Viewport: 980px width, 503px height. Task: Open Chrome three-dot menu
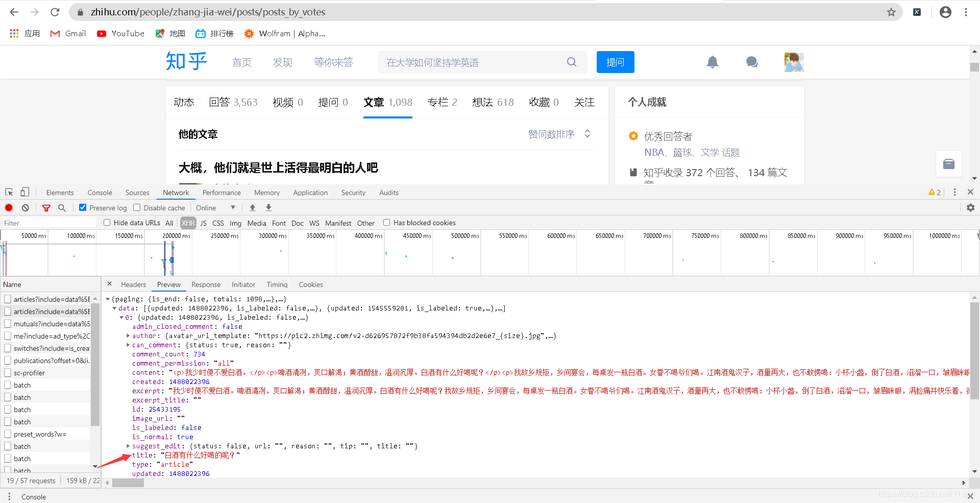pyautogui.click(x=966, y=12)
